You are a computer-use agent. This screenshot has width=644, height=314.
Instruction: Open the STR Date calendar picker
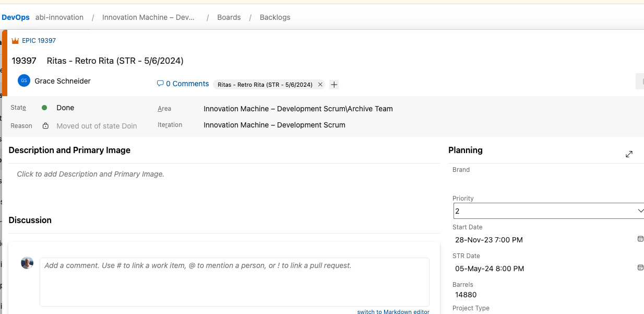pos(640,268)
